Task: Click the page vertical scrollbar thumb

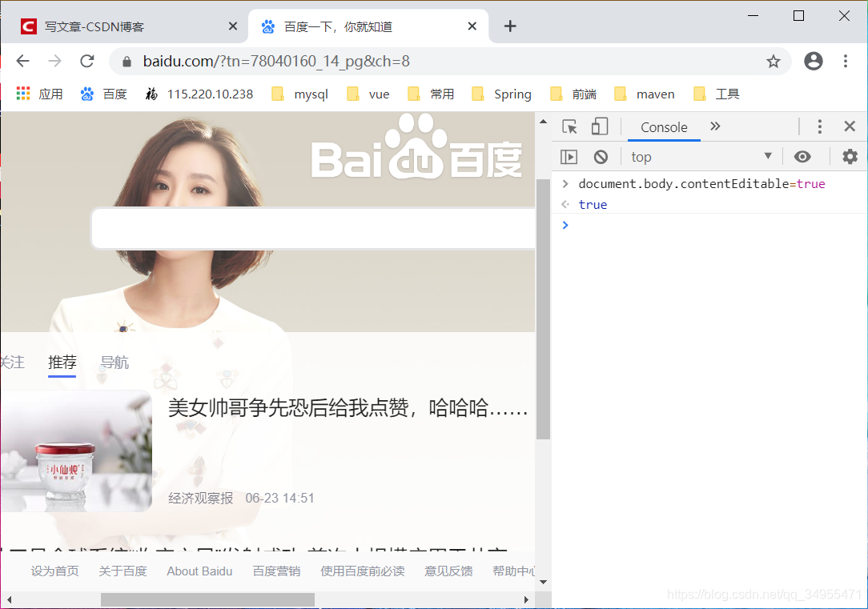Action: click(543, 309)
